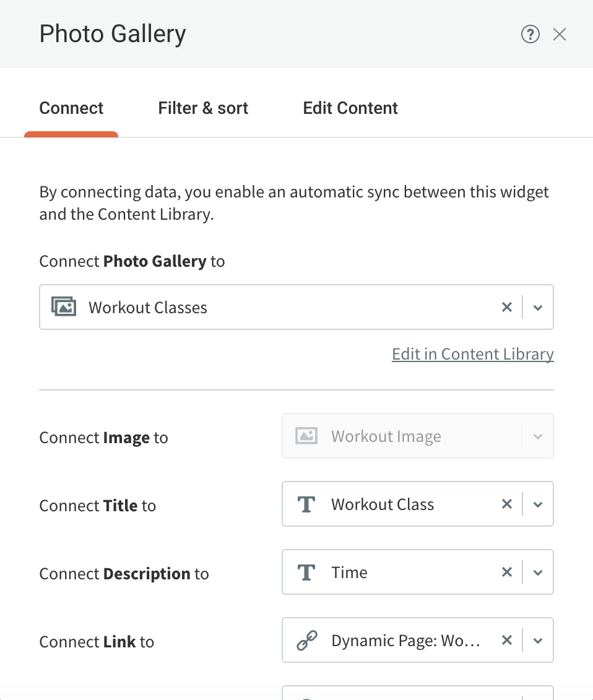Screen dimensions: 593x700
Task: Remove the Time description connection
Action: 506,572
